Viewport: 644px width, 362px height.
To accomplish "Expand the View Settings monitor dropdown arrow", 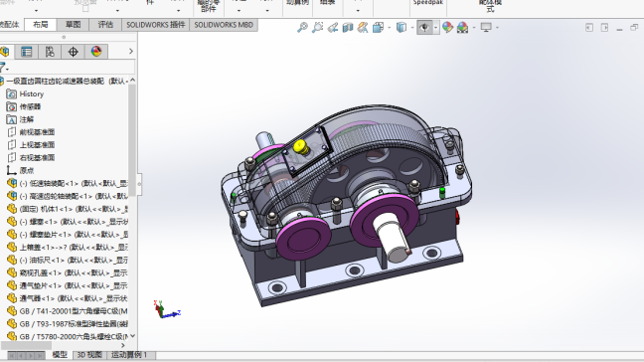I will [497, 28].
